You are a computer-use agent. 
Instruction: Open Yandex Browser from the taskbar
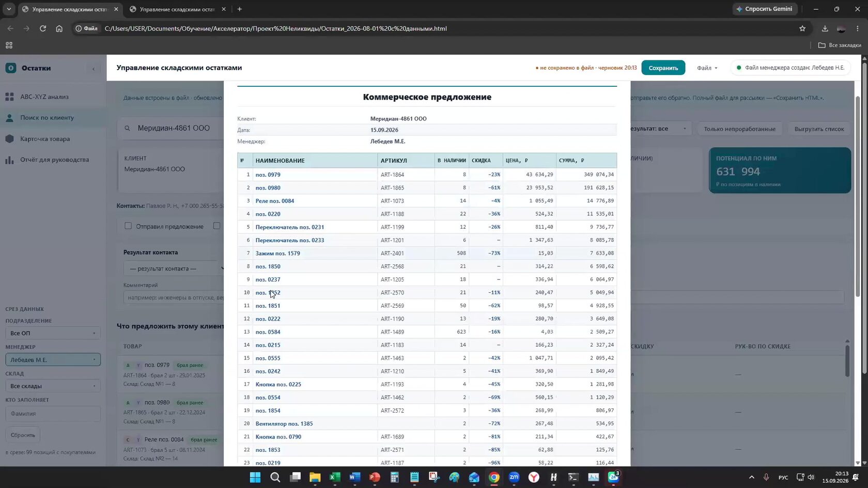pyautogui.click(x=534, y=477)
